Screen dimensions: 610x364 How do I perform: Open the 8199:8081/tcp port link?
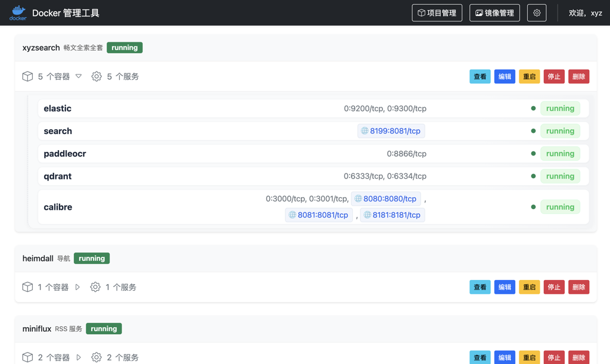[x=391, y=131]
